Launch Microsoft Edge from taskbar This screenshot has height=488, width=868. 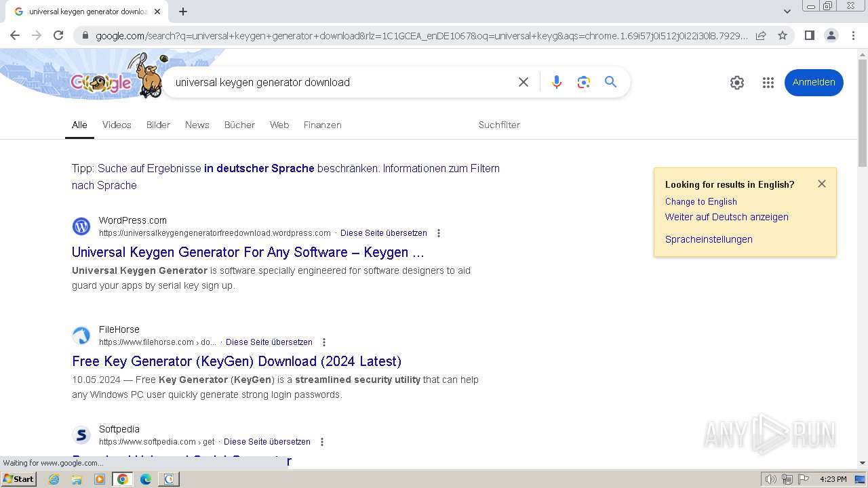146,479
